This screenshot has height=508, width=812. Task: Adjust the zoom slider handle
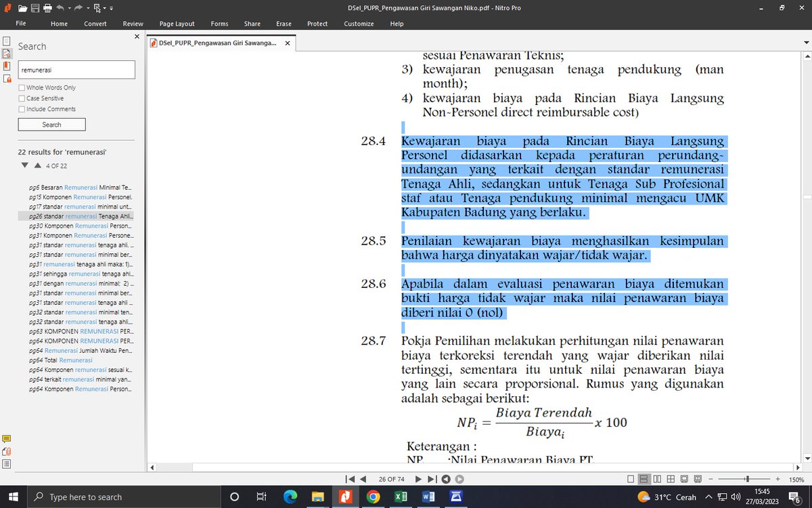point(747,479)
